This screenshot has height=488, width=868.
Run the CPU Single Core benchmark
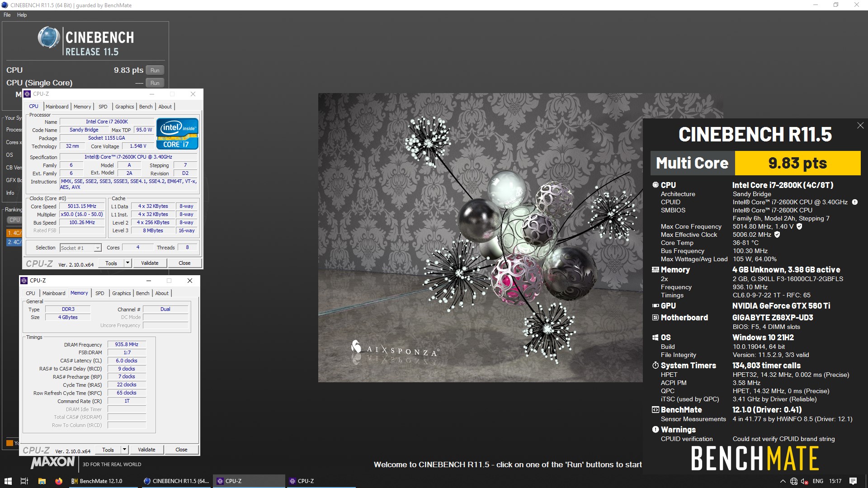[x=155, y=83]
